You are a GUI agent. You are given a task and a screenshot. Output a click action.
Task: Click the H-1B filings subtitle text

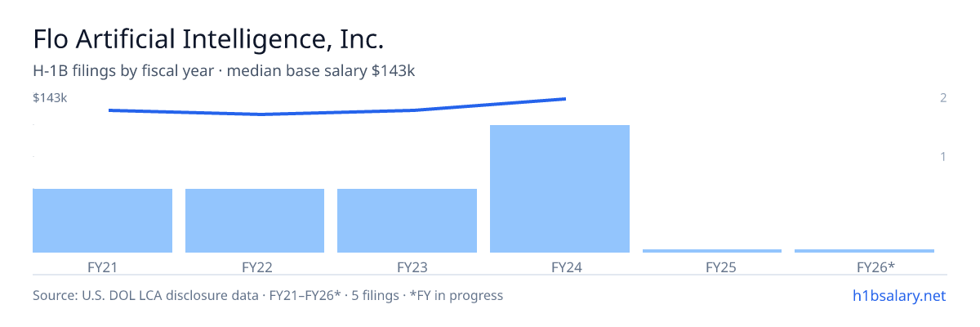coord(224,71)
